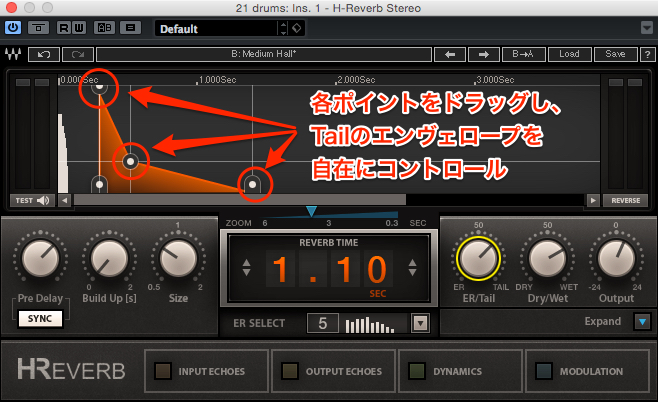Toggle the REVERSE button
The height and width of the screenshot is (402, 658).
tap(625, 201)
